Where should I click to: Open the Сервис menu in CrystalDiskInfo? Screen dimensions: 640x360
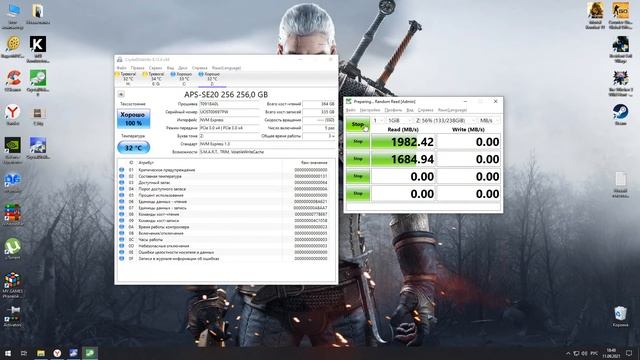[x=155, y=68]
